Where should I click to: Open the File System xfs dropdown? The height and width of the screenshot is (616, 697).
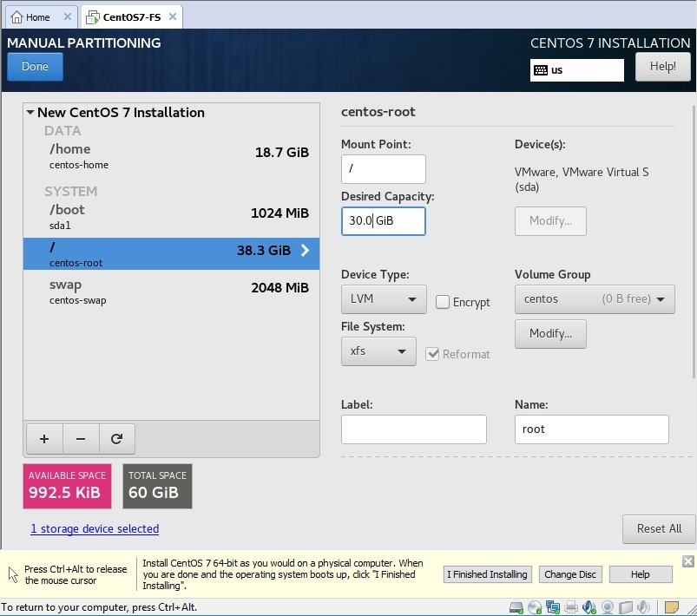(x=378, y=351)
